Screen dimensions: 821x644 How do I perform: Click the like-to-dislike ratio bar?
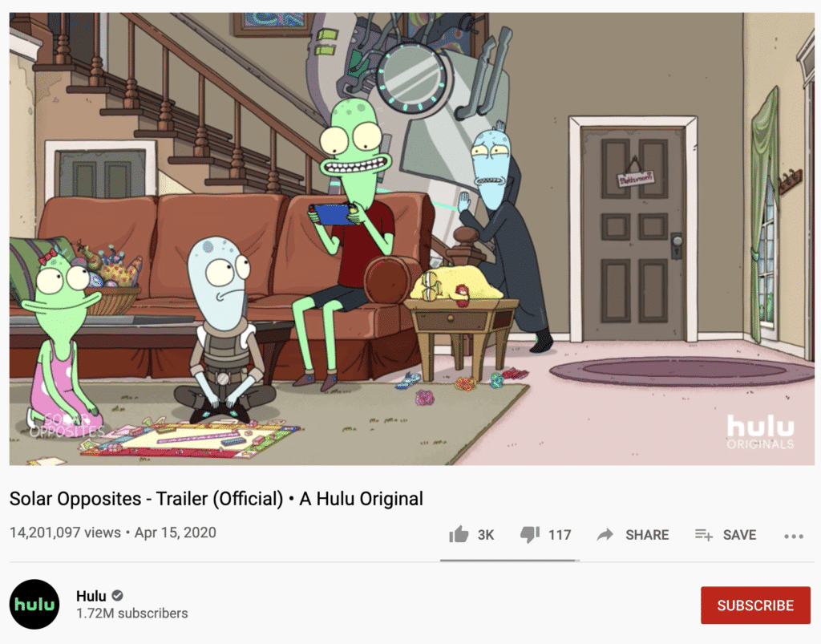(509, 561)
